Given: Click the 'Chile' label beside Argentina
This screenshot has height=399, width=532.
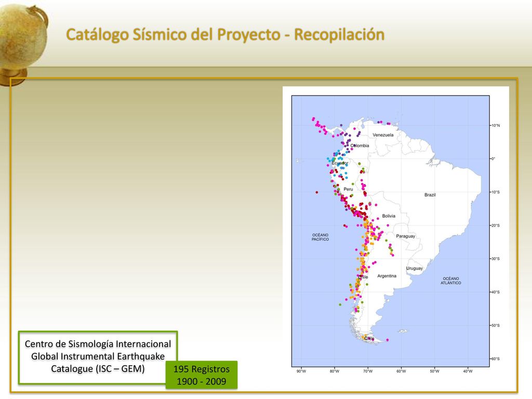Looking at the screenshot, I should (x=363, y=277).
